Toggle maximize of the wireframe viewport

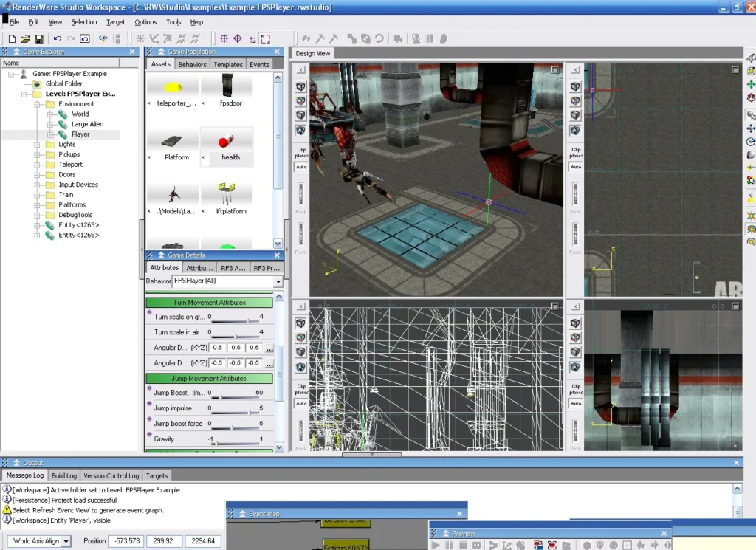(555, 306)
